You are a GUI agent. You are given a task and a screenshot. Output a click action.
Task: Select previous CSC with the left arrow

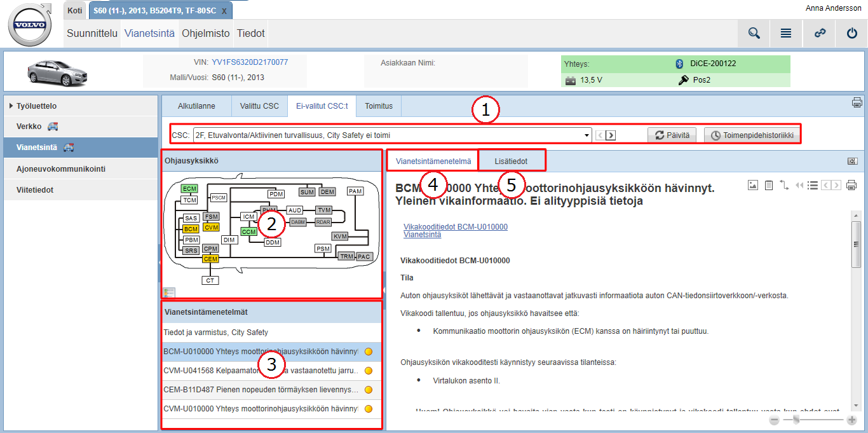600,135
